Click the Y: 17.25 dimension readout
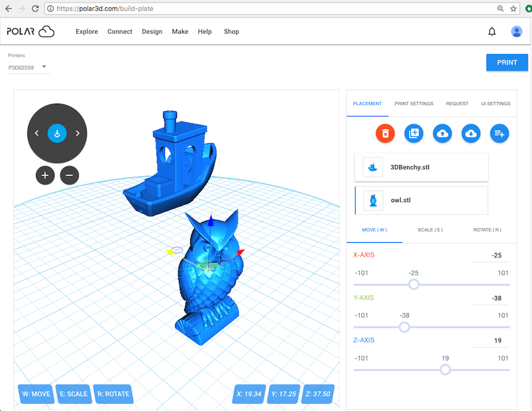The height and width of the screenshot is (411, 532). click(284, 394)
